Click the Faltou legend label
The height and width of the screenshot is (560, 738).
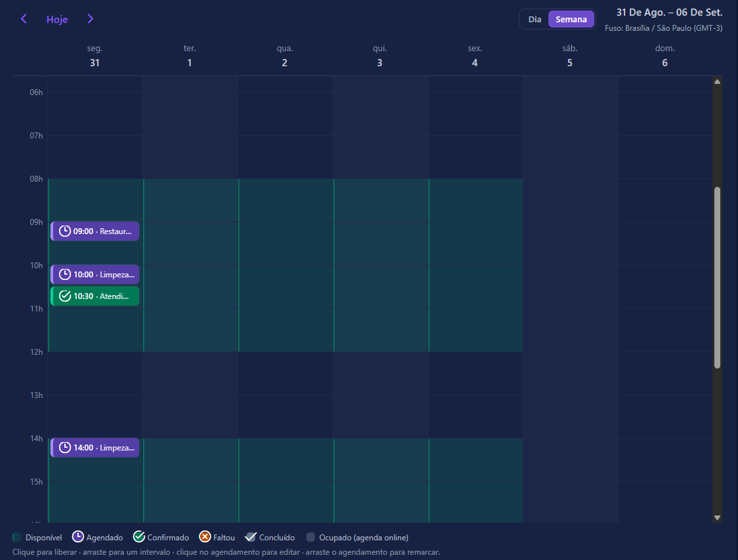click(224, 538)
